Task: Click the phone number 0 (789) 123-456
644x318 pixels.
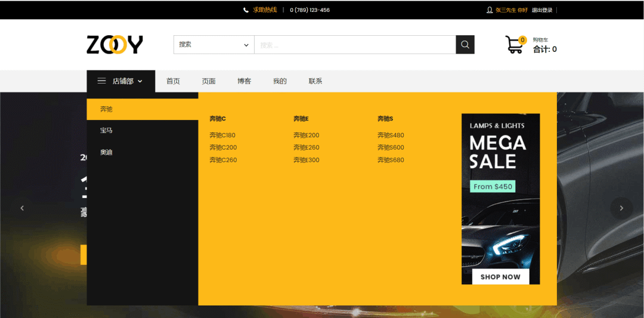Action: pos(309,10)
